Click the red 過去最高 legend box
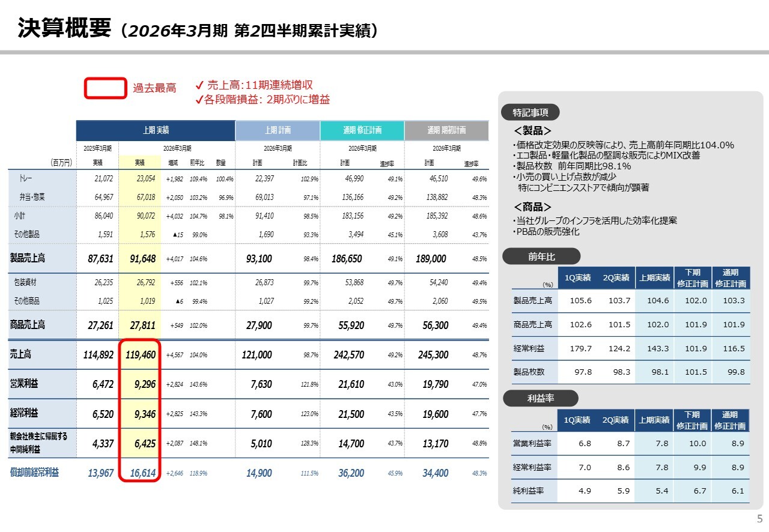 pos(105,88)
